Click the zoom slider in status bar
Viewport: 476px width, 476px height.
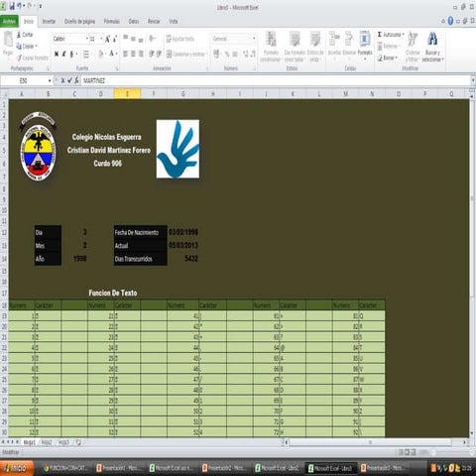pyautogui.click(x=434, y=452)
